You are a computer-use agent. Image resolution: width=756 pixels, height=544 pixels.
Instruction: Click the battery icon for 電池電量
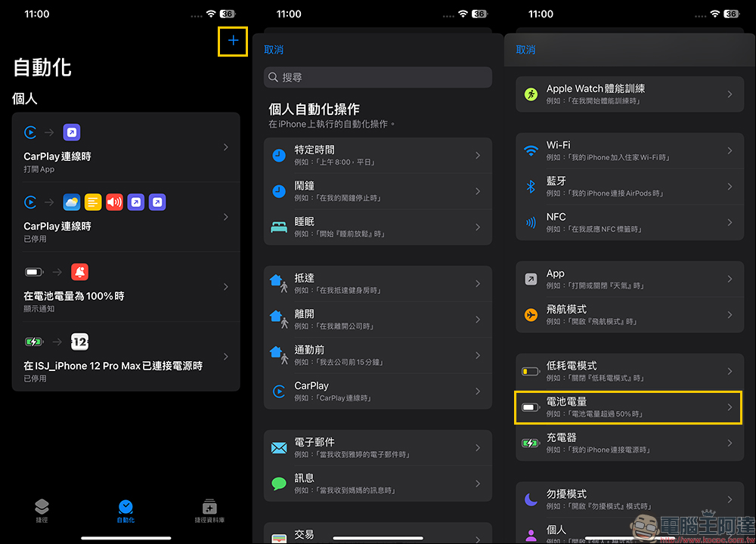pyautogui.click(x=531, y=408)
